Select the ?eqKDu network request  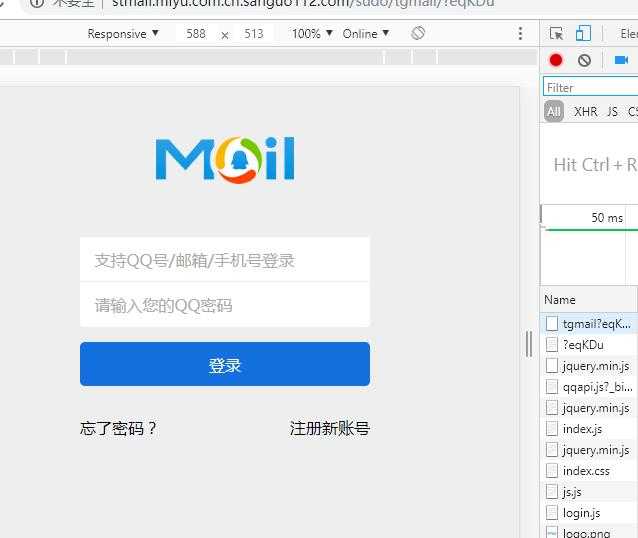(x=589, y=344)
